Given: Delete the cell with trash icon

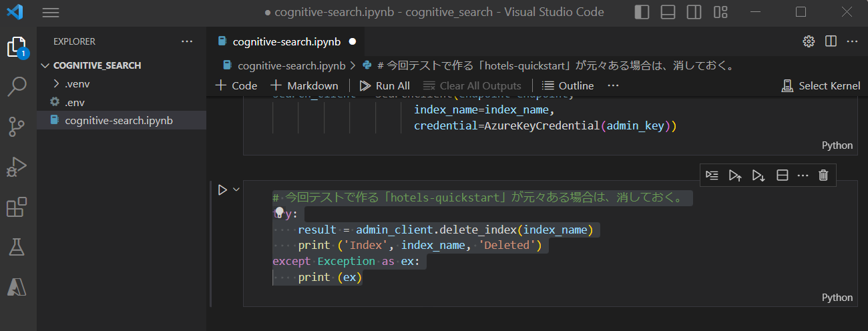Looking at the screenshot, I should [x=823, y=175].
